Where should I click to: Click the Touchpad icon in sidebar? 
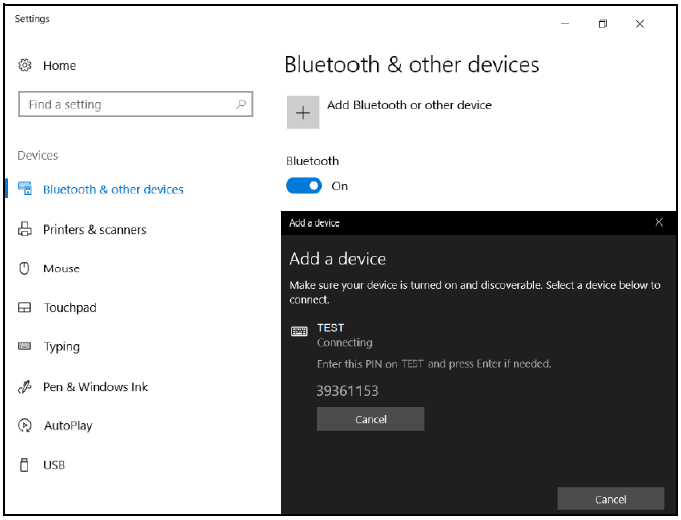pos(25,308)
